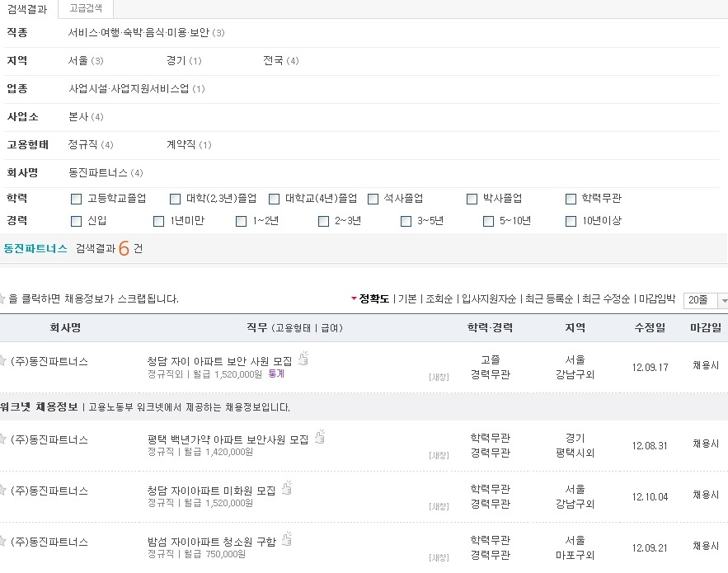Check the 대학(2,3년)졸업 checkbox
This screenshot has width=728, height=573.
pyautogui.click(x=175, y=200)
